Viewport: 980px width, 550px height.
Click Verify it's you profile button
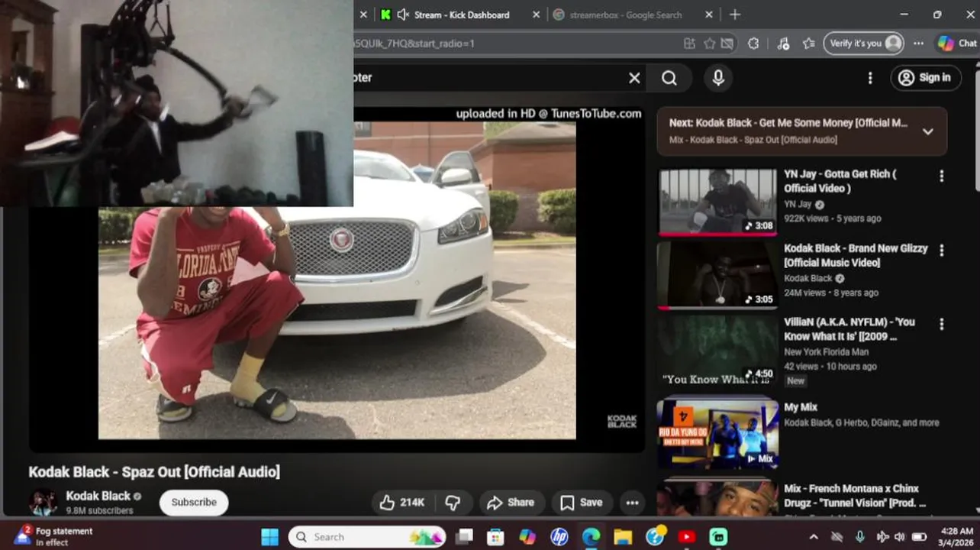864,44
